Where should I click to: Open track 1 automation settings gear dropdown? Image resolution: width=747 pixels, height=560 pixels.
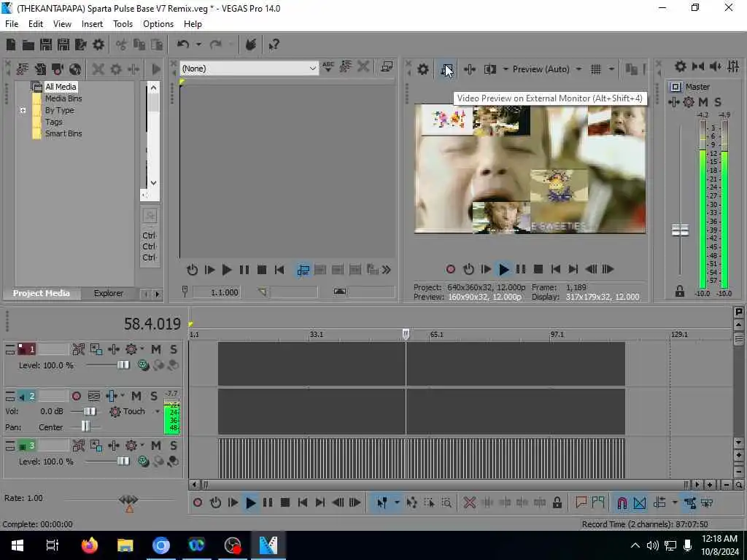142,349
